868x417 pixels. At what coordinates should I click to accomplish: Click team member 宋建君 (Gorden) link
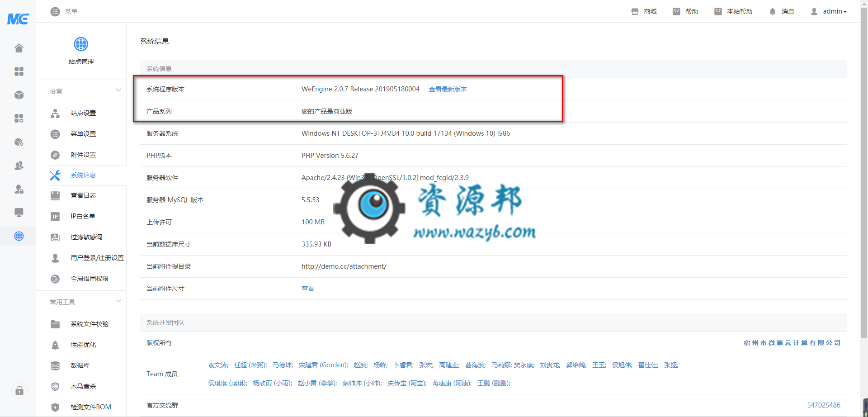point(323,365)
